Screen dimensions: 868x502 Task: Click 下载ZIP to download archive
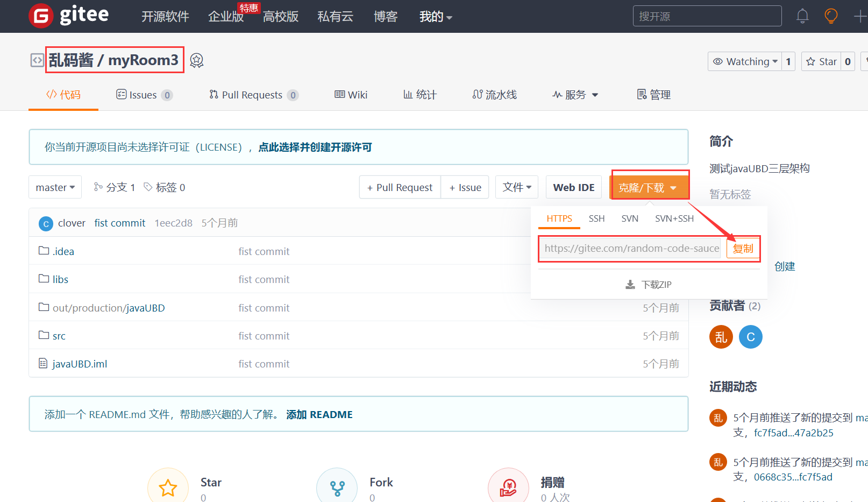coord(649,285)
